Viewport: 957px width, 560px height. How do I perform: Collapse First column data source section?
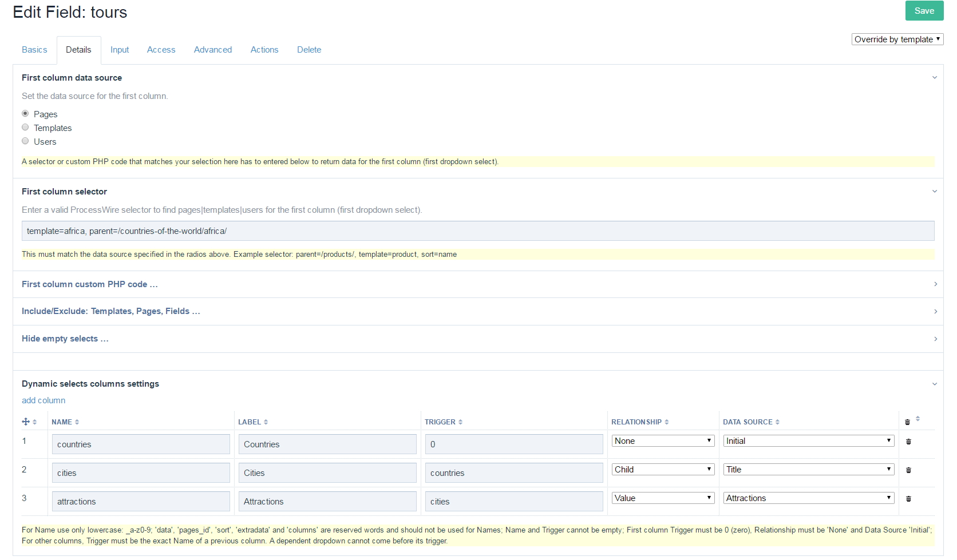point(935,78)
